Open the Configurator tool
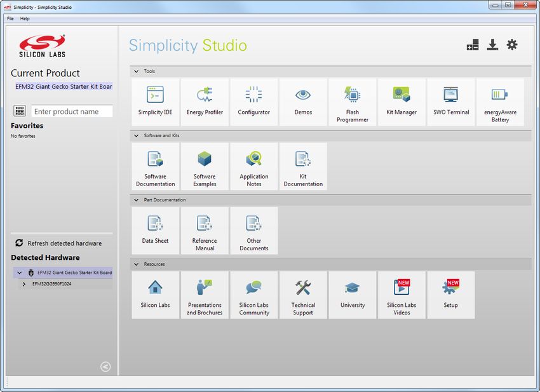 click(254, 102)
